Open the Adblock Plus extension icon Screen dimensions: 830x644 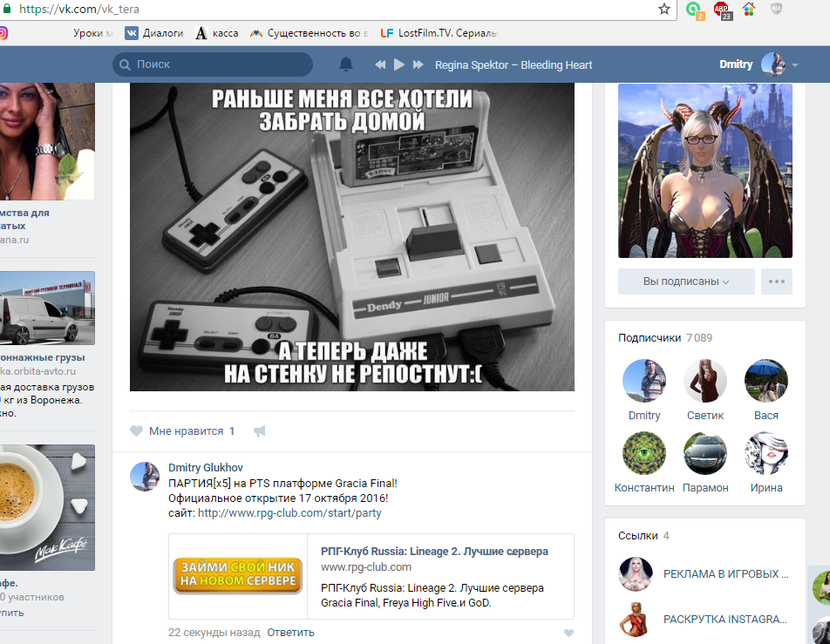[722, 10]
